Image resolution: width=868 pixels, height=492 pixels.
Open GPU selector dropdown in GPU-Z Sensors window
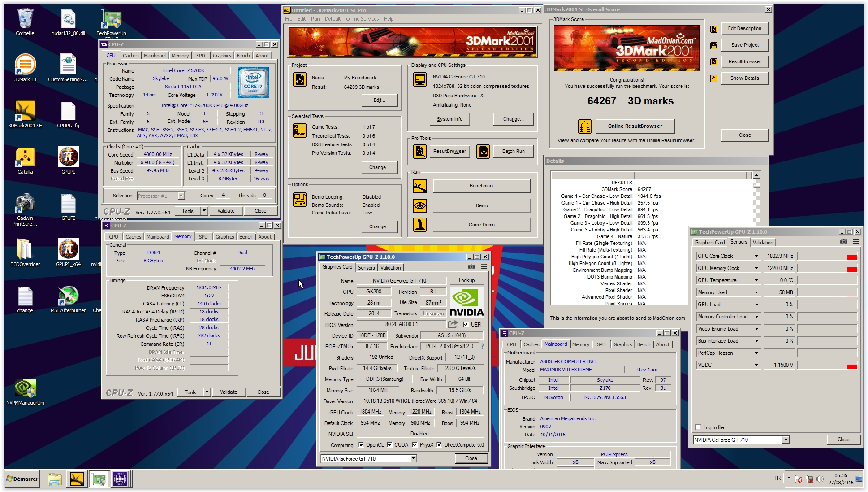(x=786, y=440)
